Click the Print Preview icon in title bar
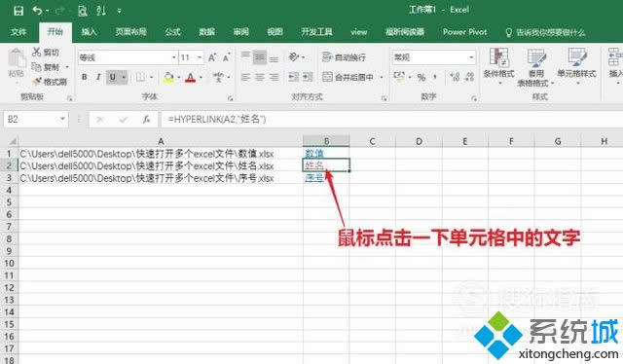623x364 pixels. (x=82, y=11)
